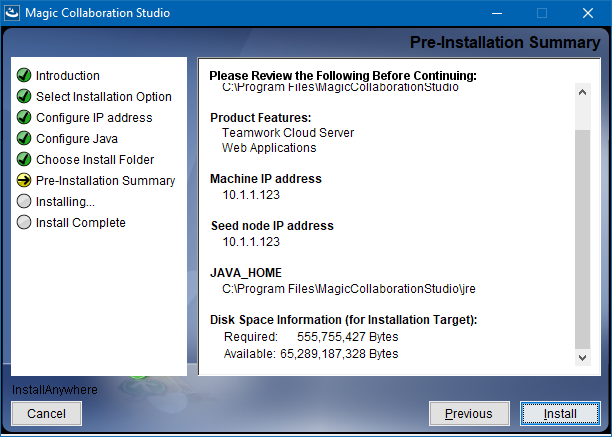Click the gray circle icon beside Installing...
Image resolution: width=612 pixels, height=437 pixels.
24,202
